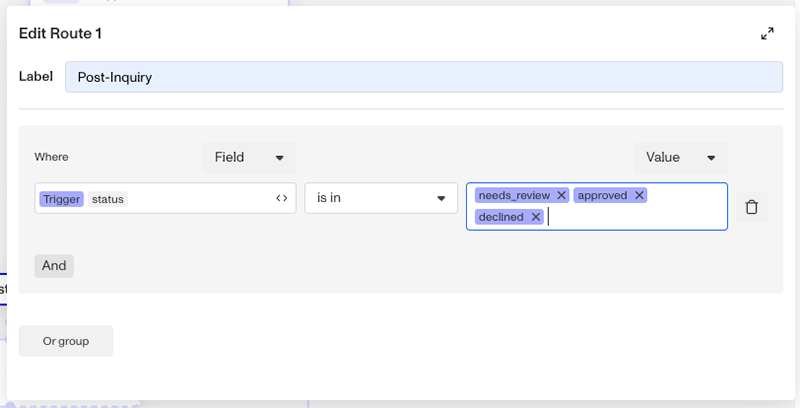
Task: Click empty area in Trigger status field
Action: (x=199, y=198)
